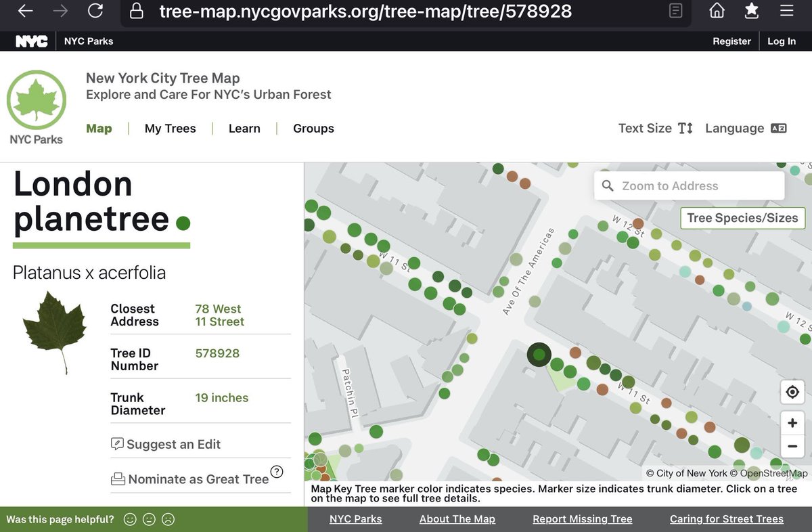Click Log In in the top bar
The image size is (812, 532).
[782, 41]
